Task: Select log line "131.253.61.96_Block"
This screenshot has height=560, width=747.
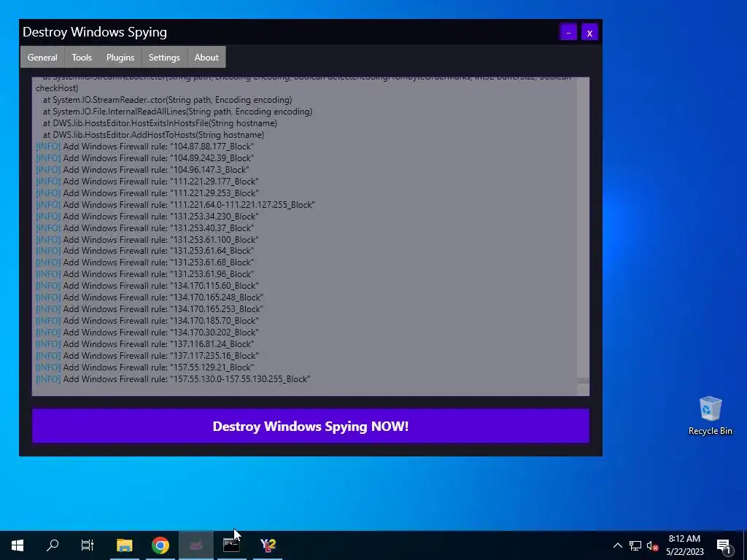Action: [x=145, y=274]
